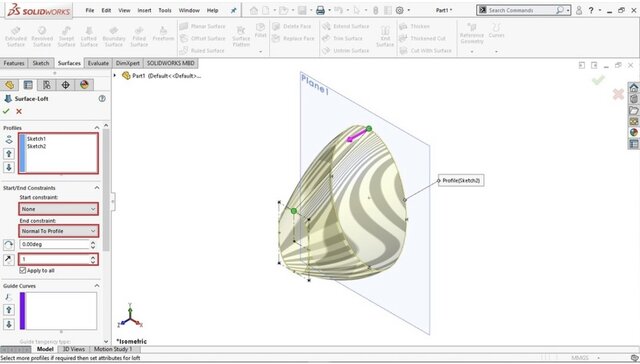Click Extruded Surface tool
The height and width of the screenshot is (364, 640).
[16, 36]
